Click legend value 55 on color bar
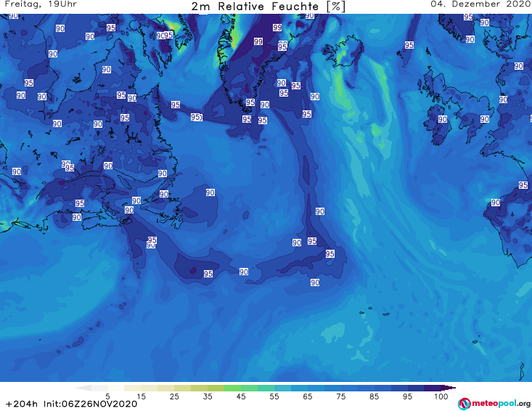The image size is (532, 411). point(274,396)
